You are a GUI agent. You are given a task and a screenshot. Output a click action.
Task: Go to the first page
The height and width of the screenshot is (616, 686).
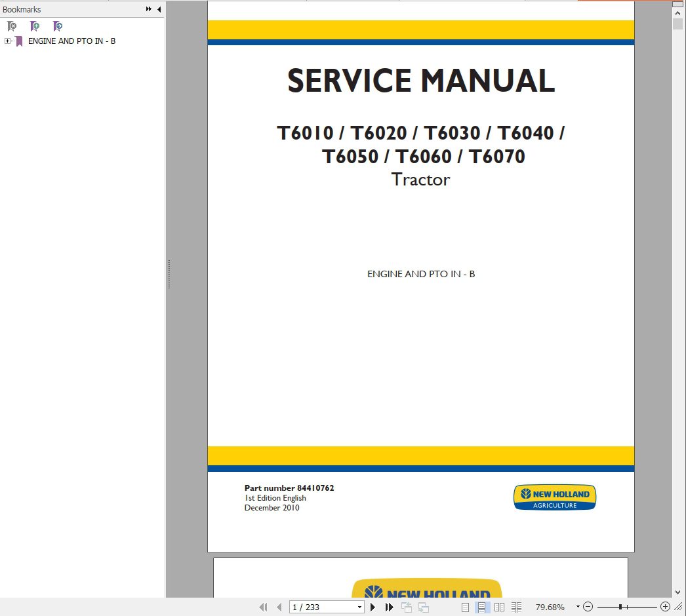[263, 607]
